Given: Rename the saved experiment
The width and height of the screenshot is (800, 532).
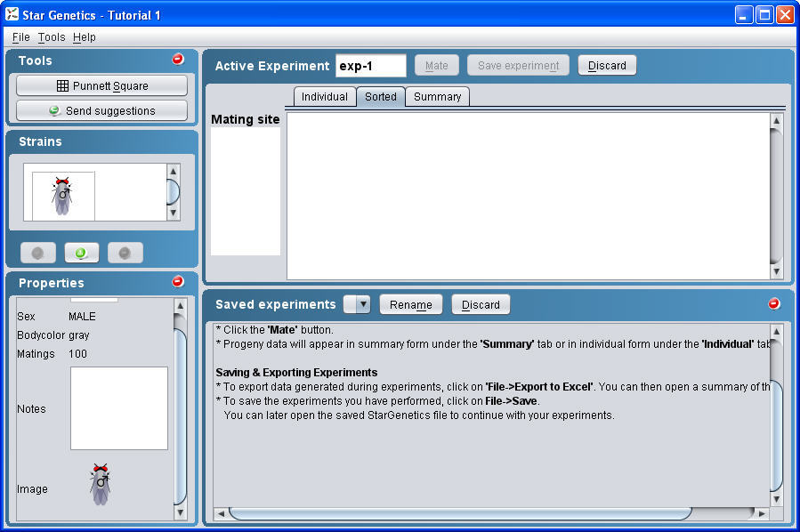Looking at the screenshot, I should point(411,304).
